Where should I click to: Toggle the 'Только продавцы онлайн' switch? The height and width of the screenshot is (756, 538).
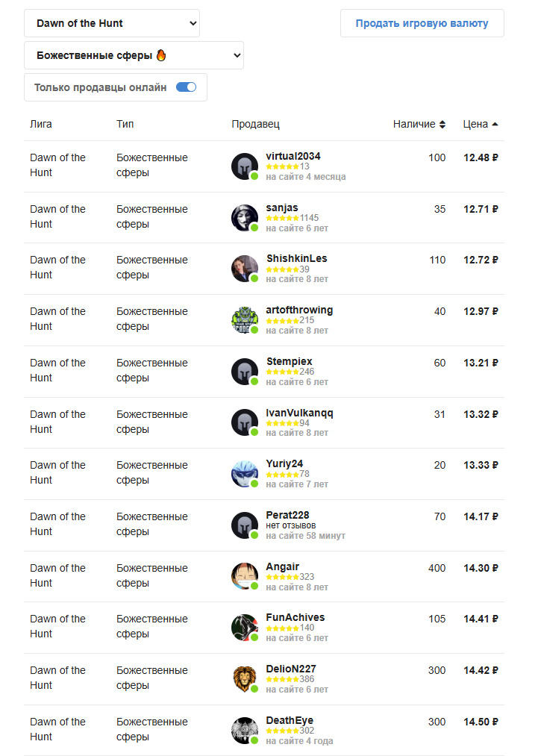(186, 87)
